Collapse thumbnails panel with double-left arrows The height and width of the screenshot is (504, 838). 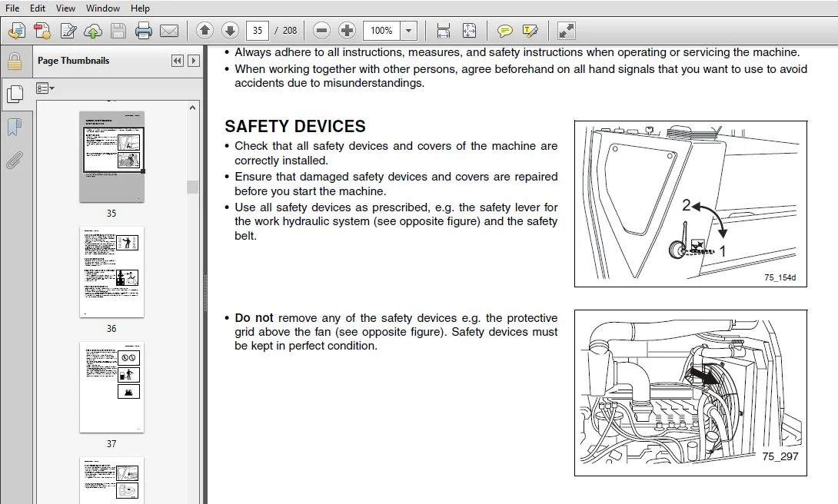(178, 61)
